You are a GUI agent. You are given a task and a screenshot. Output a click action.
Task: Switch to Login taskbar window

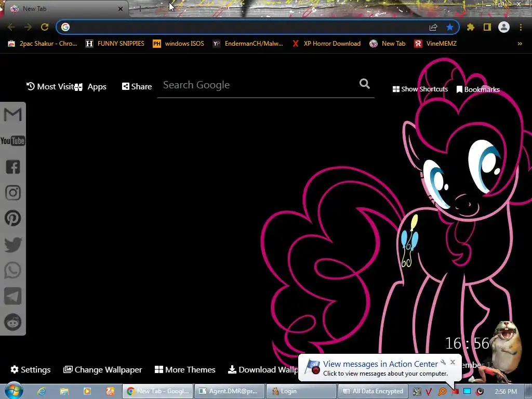[x=301, y=391]
